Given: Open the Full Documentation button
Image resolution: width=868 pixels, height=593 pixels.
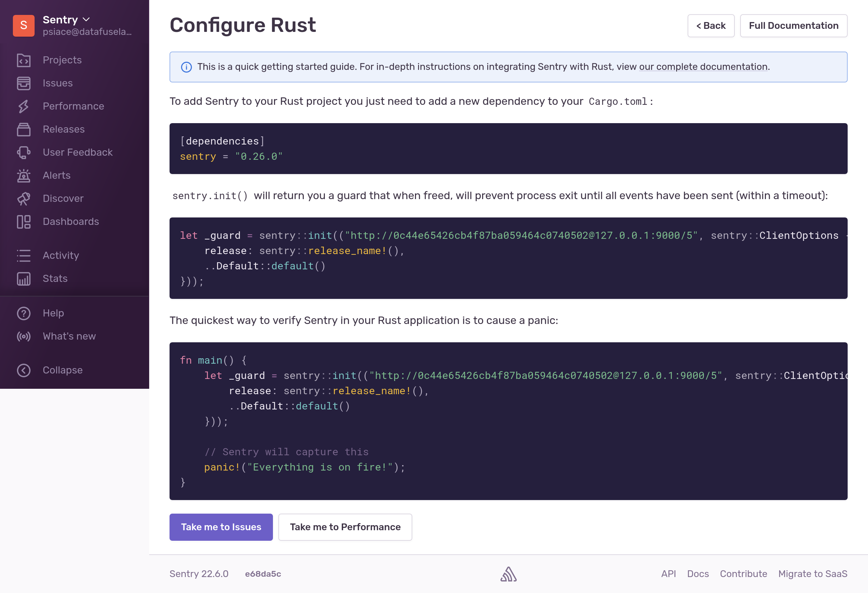Looking at the screenshot, I should (x=793, y=26).
